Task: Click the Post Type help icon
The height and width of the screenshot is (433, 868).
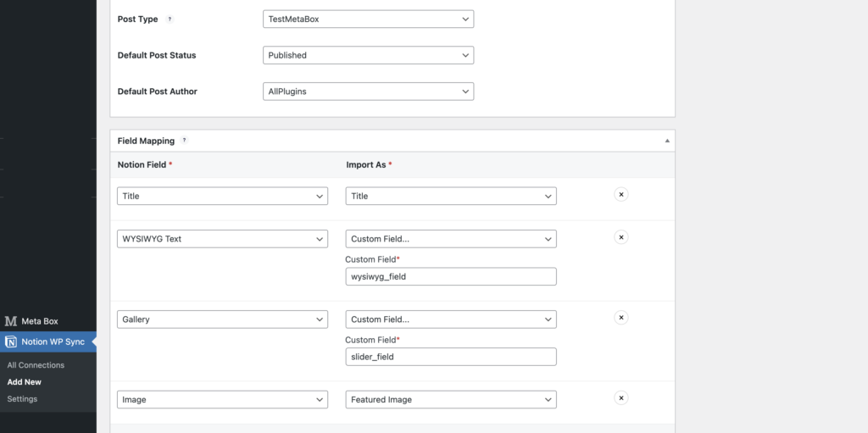Action: 170,19
